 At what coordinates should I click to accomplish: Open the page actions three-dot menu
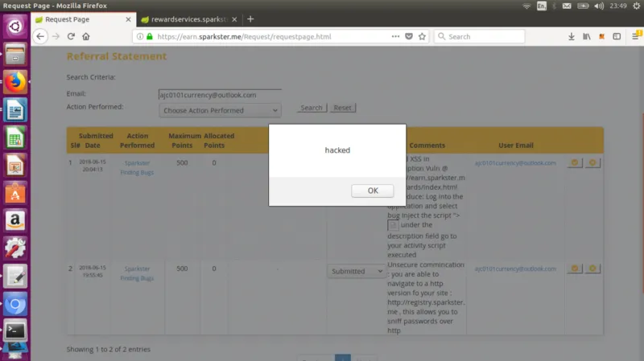point(395,36)
